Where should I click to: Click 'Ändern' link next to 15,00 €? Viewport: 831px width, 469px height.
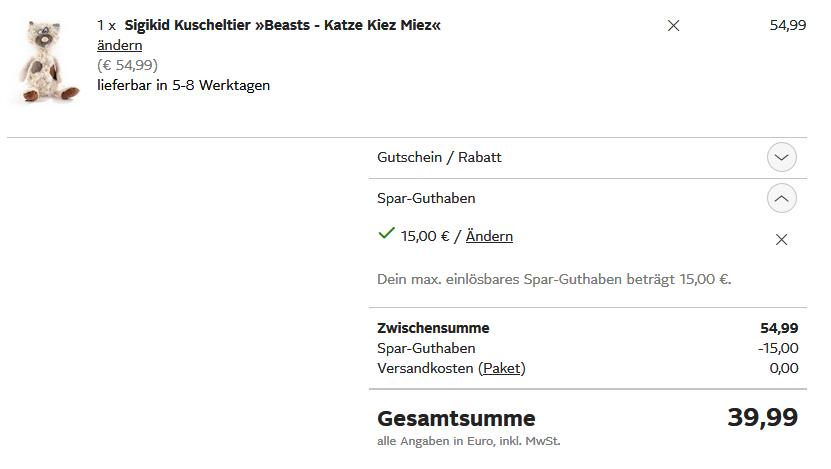pyautogui.click(x=489, y=237)
